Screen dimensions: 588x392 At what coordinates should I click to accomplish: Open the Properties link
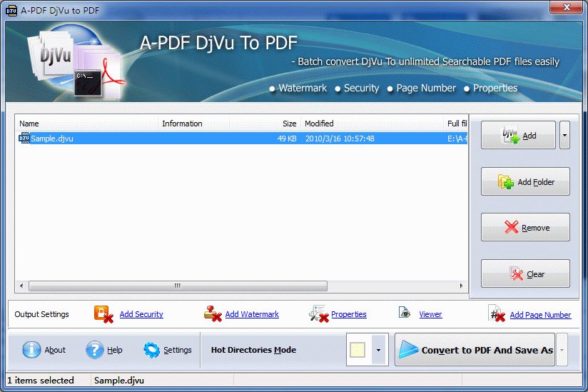click(349, 314)
